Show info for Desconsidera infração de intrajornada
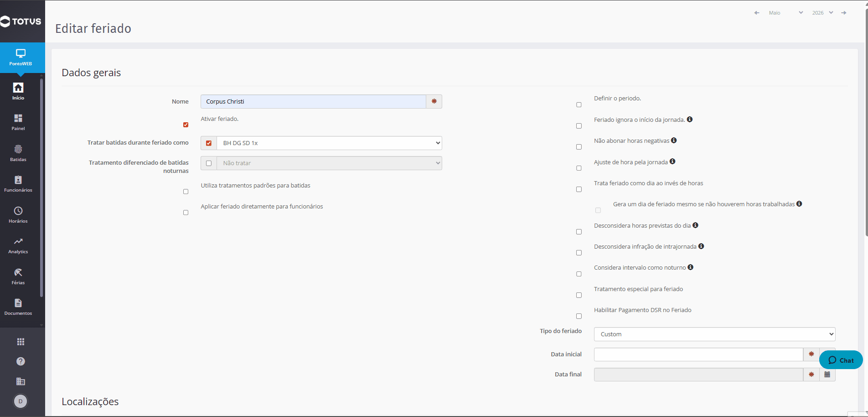Image resolution: width=868 pixels, height=417 pixels. pyautogui.click(x=701, y=246)
